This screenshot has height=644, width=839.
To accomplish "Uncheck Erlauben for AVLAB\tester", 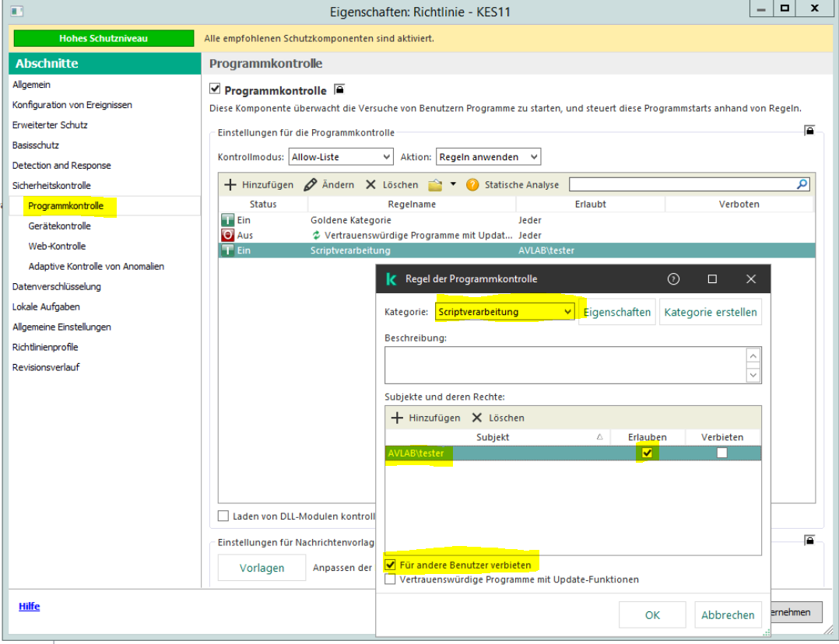I will tap(647, 453).
